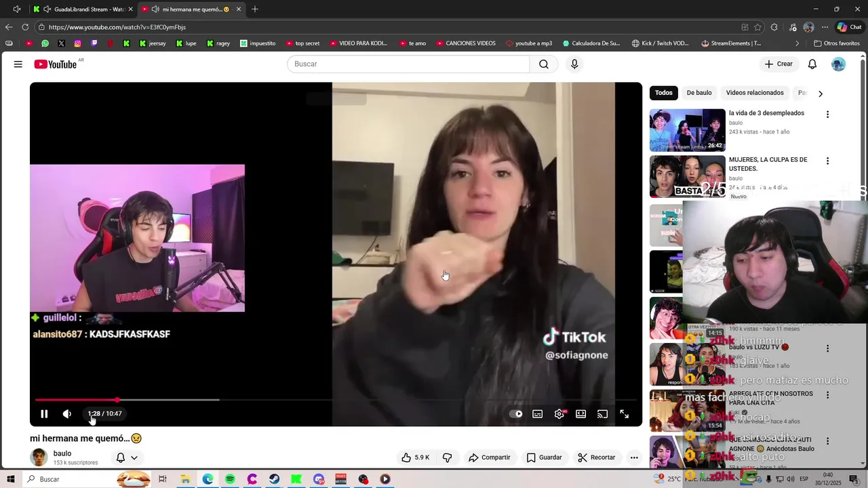Open the YouTube account avatar menu
The width and height of the screenshot is (868, 488).
839,64
